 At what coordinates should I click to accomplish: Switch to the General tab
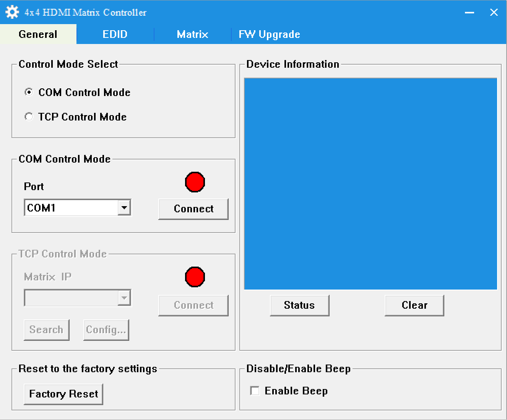tap(38, 34)
